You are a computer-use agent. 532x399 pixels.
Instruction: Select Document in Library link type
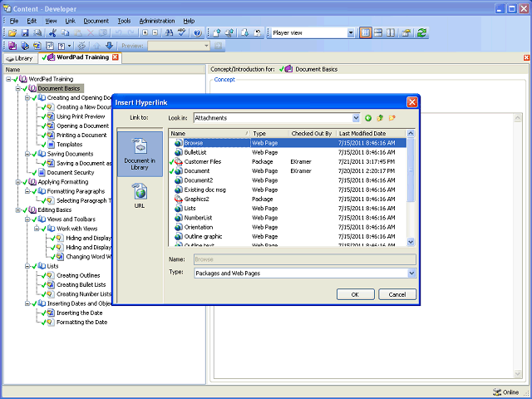pos(139,154)
